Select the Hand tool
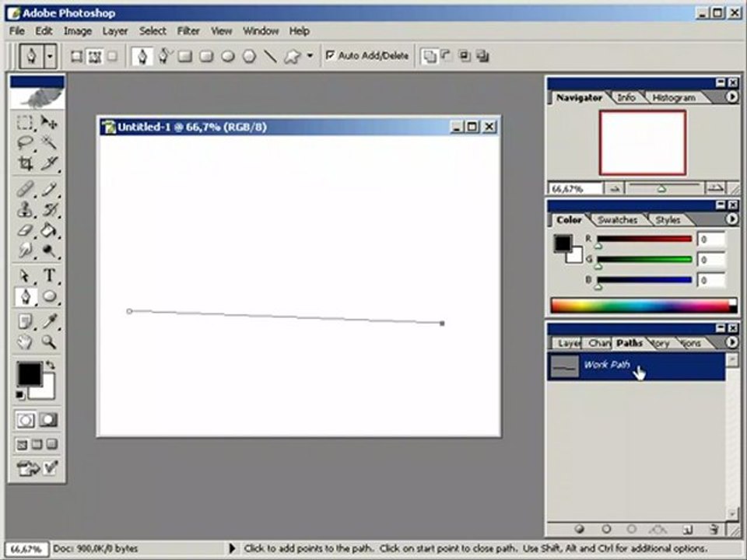747x560 pixels. (25, 342)
